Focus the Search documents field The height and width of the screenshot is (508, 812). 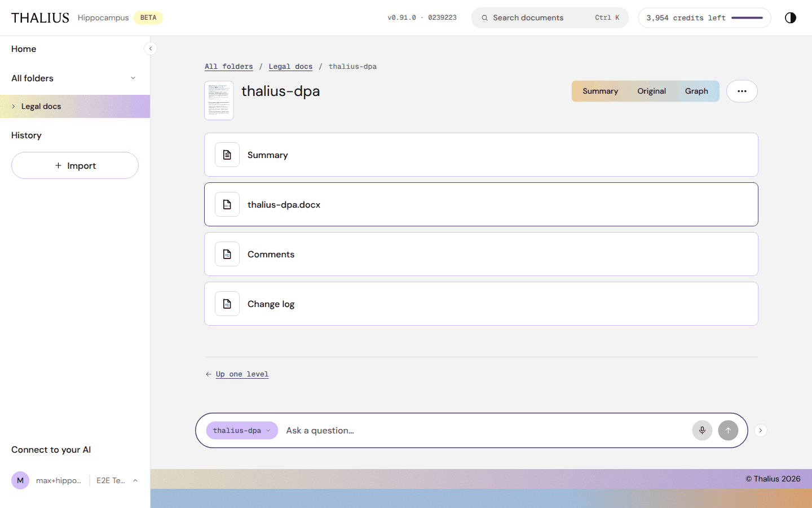coord(550,18)
